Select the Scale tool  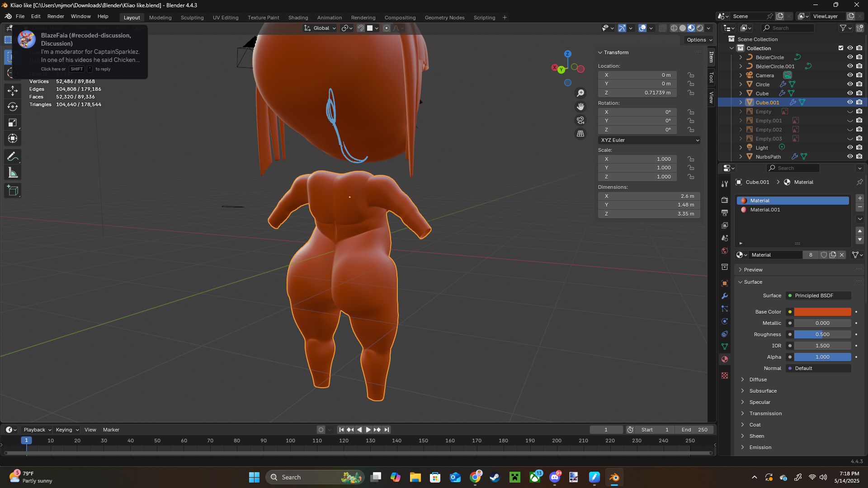[x=13, y=122]
